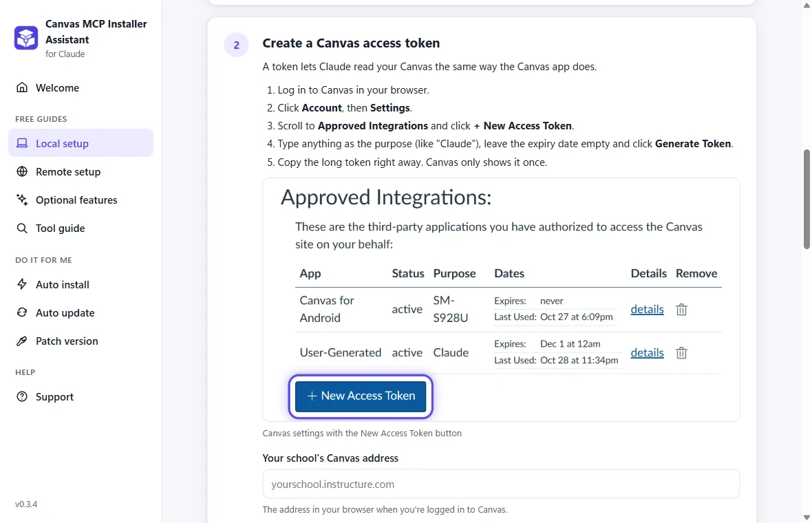Click the Auto install lightning icon

(22, 284)
